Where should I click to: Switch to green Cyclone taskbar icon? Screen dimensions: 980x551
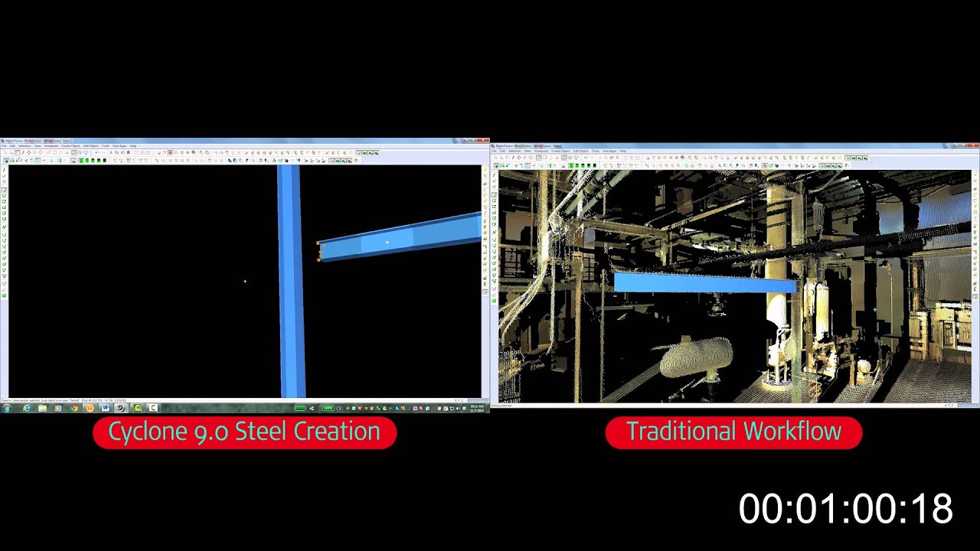(x=138, y=409)
